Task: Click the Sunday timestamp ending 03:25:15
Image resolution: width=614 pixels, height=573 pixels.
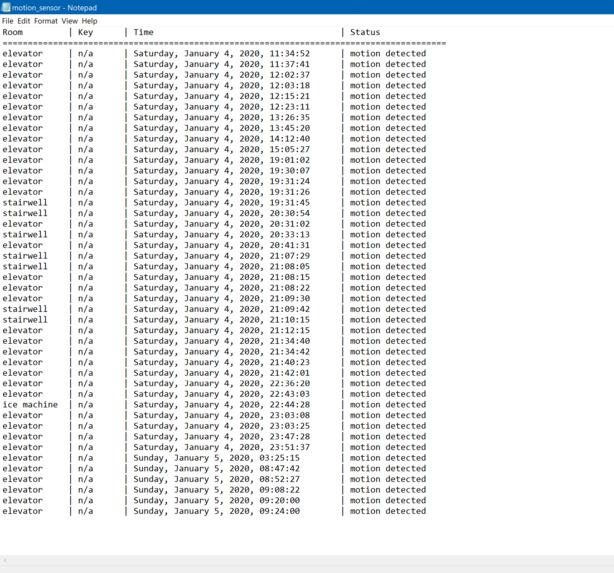Action: pyautogui.click(x=217, y=458)
